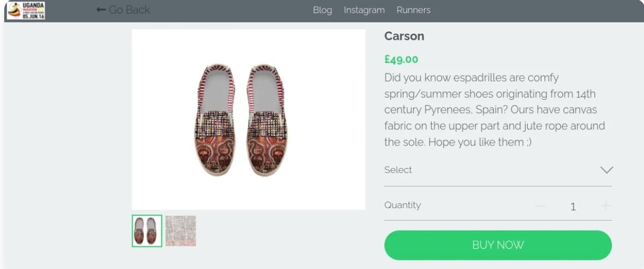Click the green BUY NOW button
Image resolution: width=644 pixels, height=269 pixels.
pyautogui.click(x=498, y=245)
